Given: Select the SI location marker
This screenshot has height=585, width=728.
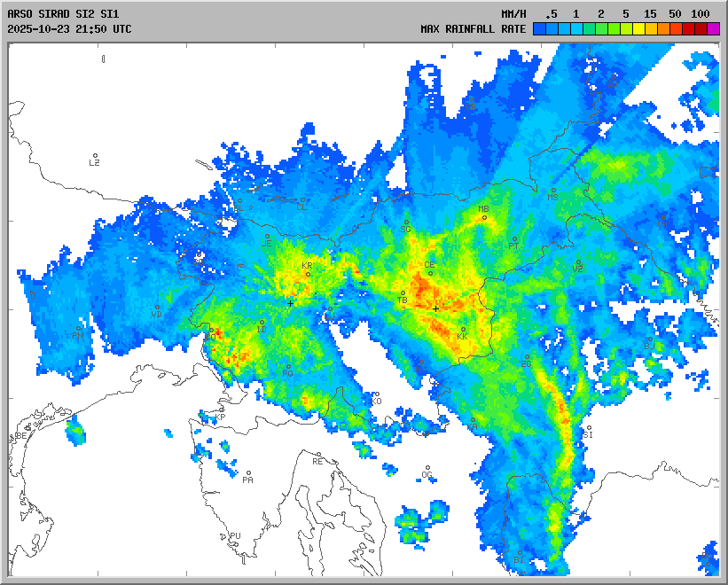Looking at the screenshot, I should pos(588,427).
